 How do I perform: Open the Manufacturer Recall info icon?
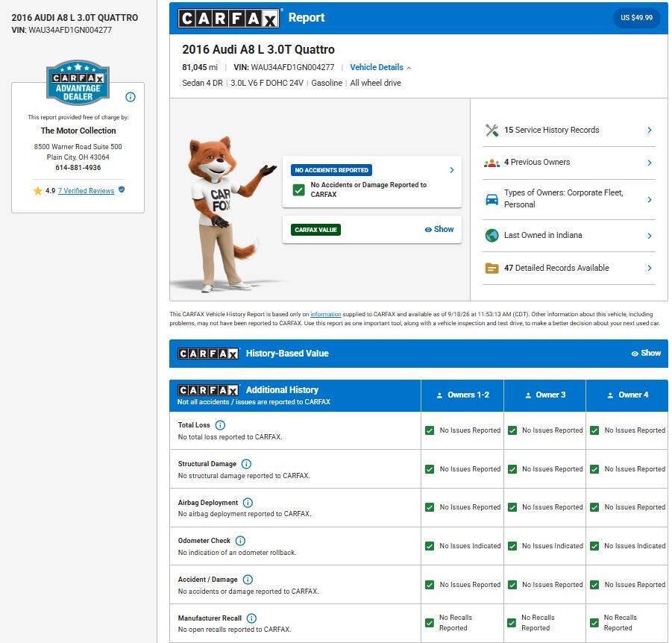coord(251,618)
